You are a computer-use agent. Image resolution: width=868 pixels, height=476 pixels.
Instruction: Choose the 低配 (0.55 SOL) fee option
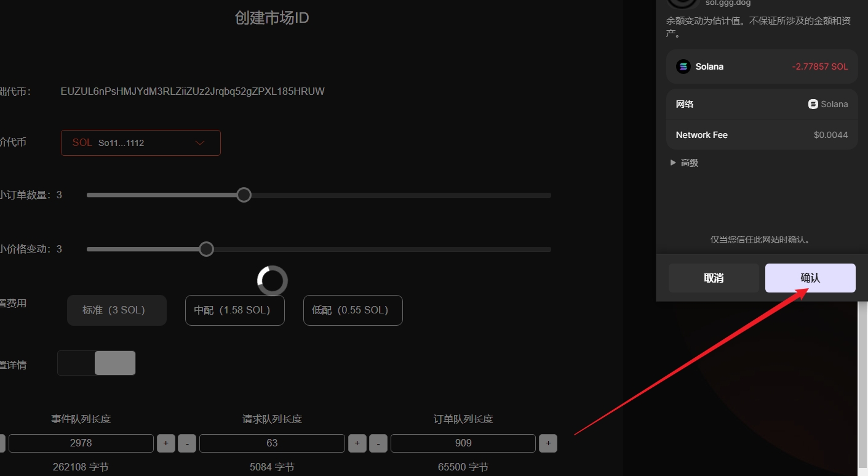click(352, 310)
